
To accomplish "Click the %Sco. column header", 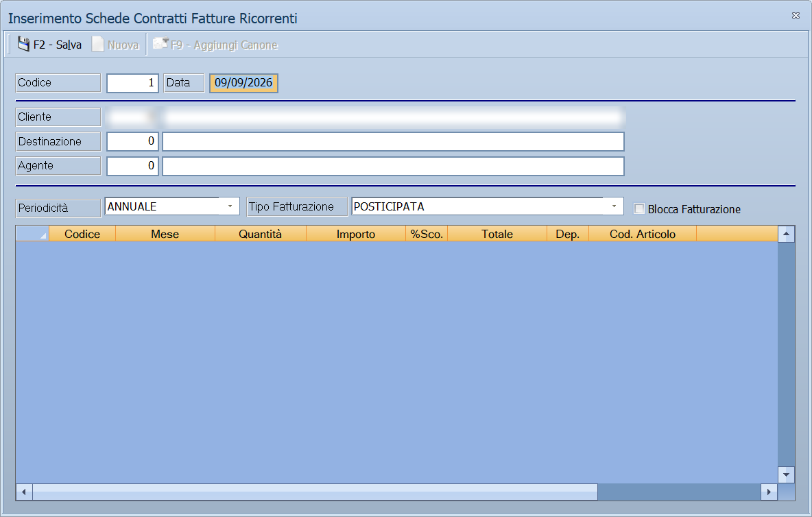I will (427, 234).
